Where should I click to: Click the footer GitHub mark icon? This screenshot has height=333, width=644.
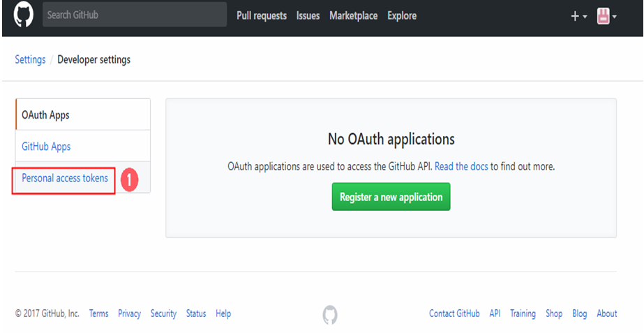(x=330, y=315)
